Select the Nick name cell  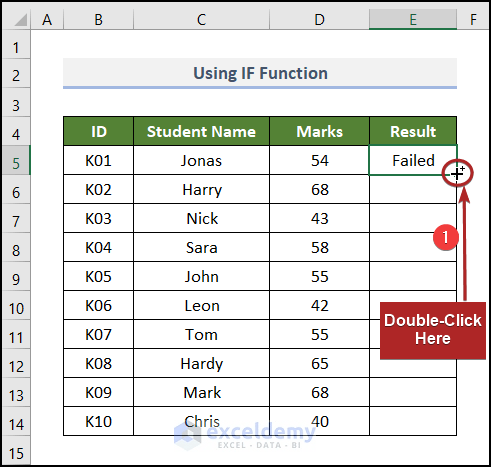tap(201, 218)
